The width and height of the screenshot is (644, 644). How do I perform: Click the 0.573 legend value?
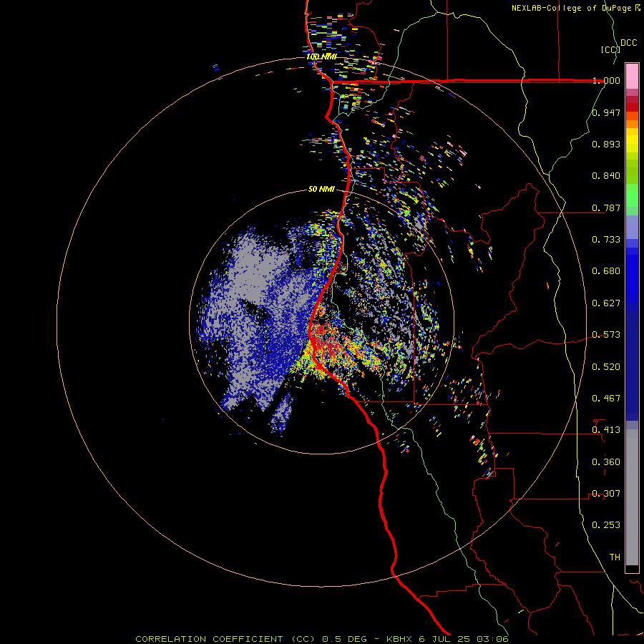(606, 335)
